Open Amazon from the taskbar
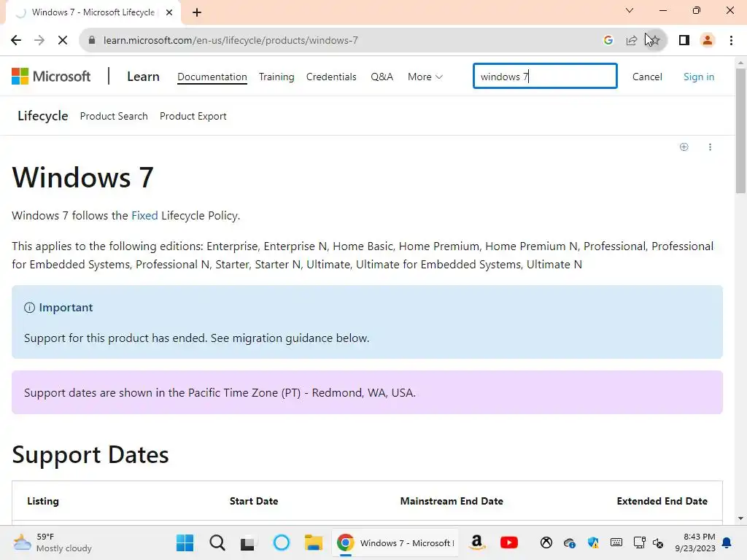 click(477, 542)
